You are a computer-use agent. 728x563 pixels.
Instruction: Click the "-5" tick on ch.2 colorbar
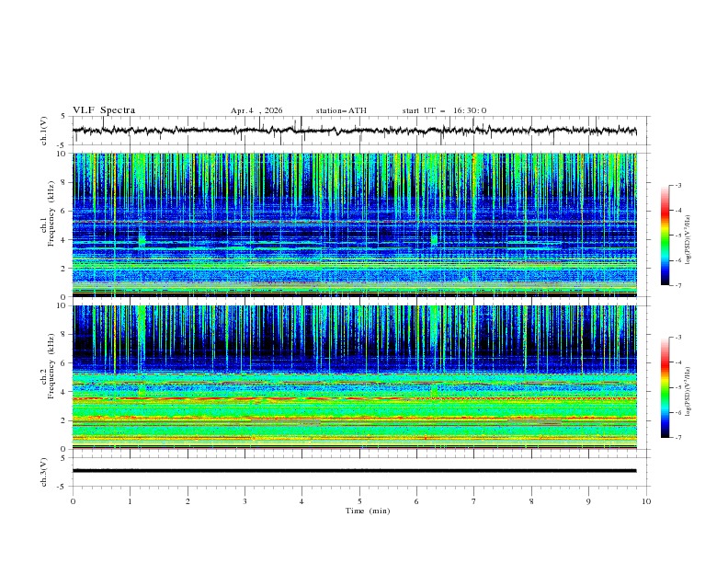point(677,387)
